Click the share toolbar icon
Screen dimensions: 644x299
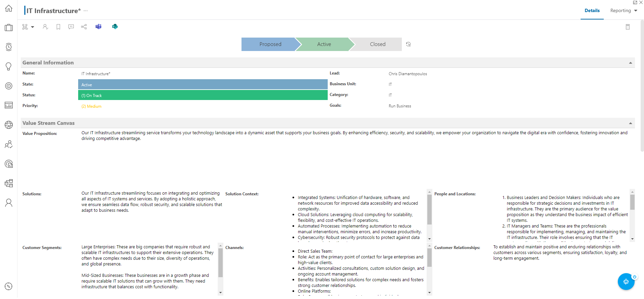coord(84,27)
